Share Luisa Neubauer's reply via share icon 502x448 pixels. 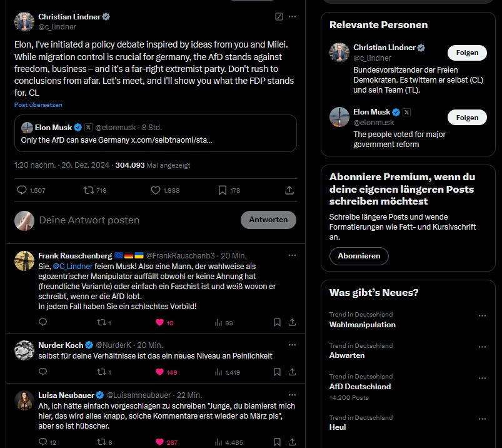[291, 441]
